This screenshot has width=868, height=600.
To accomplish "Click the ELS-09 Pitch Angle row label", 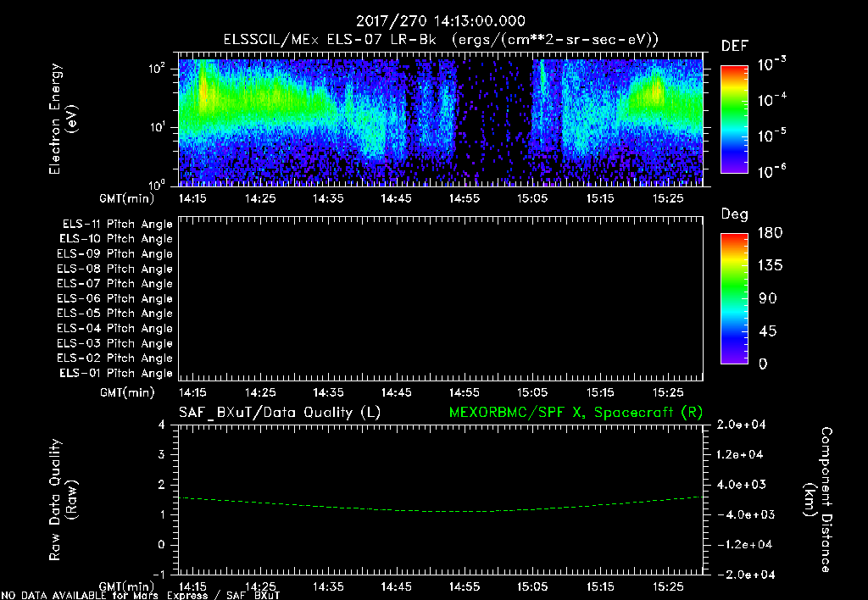I will [x=114, y=254].
